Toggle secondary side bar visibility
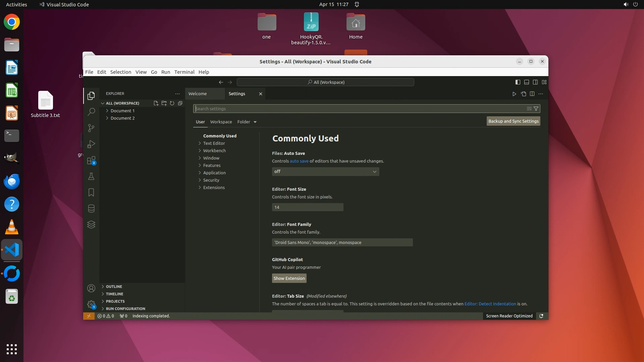Image resolution: width=644 pixels, height=362 pixels. point(535,82)
